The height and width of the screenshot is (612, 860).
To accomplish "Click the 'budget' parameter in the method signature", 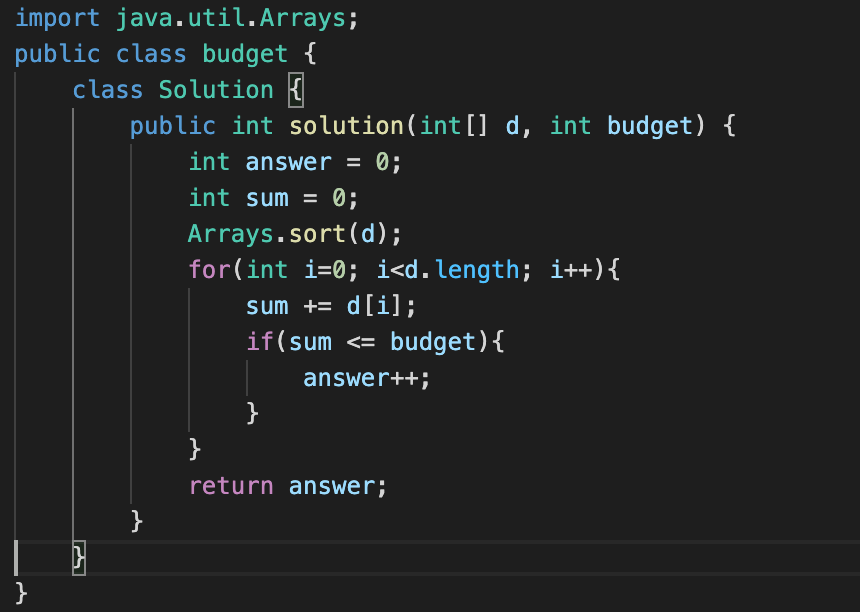I will click(x=650, y=126).
